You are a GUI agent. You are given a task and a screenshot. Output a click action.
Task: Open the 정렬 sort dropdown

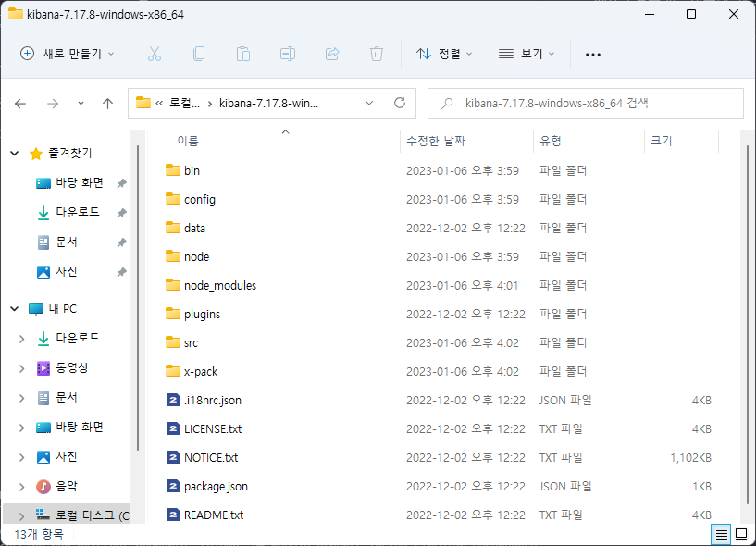pyautogui.click(x=444, y=54)
